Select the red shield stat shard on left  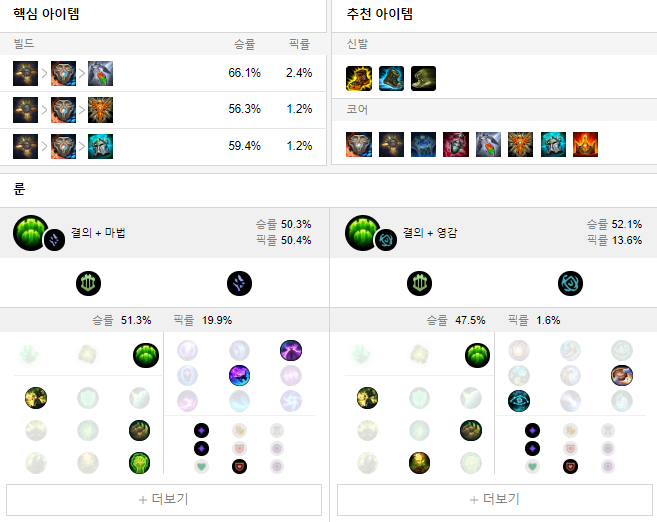pyautogui.click(x=239, y=466)
